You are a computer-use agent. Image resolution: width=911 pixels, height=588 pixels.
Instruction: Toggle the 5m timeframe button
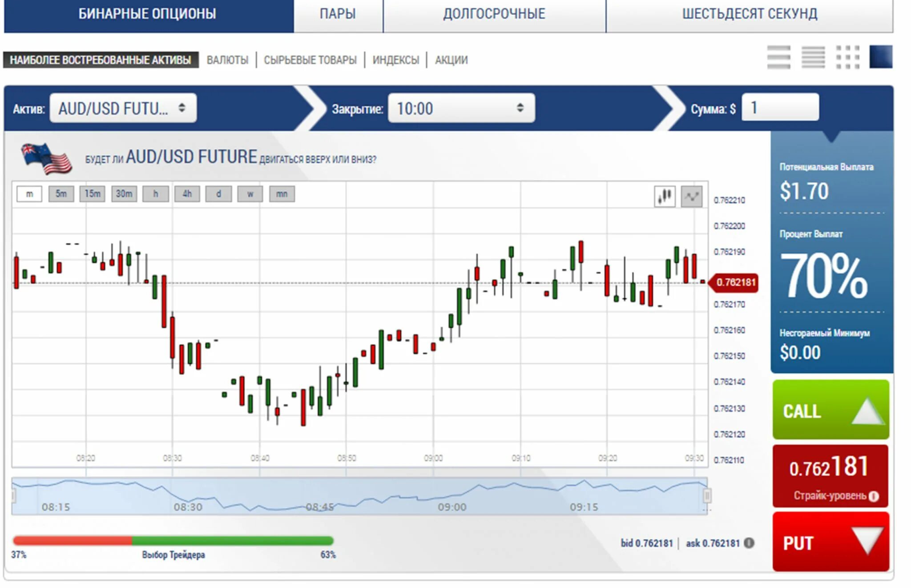point(61,194)
